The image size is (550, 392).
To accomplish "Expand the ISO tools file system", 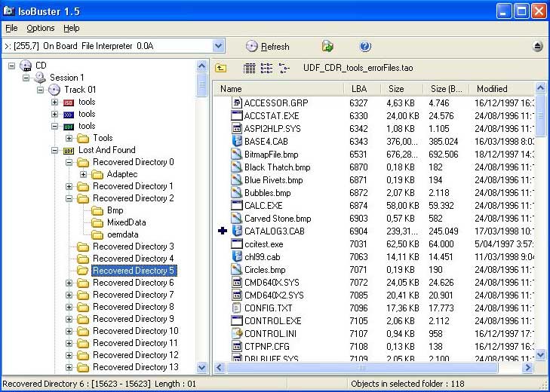I will pyautogui.click(x=55, y=102).
